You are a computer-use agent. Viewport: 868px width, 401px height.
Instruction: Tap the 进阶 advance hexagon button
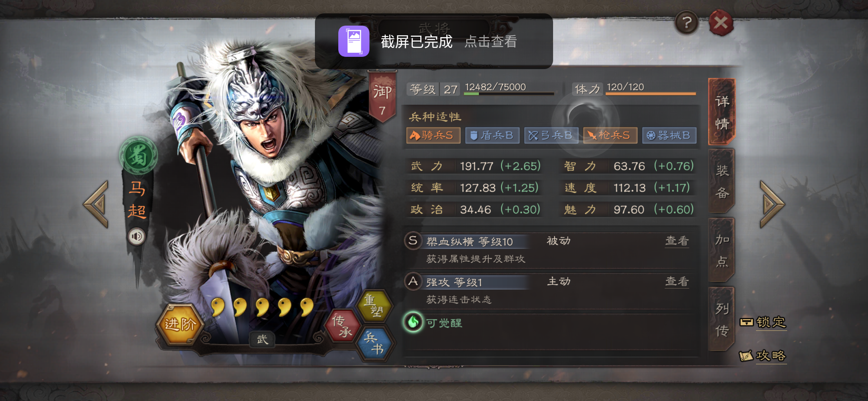coord(180,325)
